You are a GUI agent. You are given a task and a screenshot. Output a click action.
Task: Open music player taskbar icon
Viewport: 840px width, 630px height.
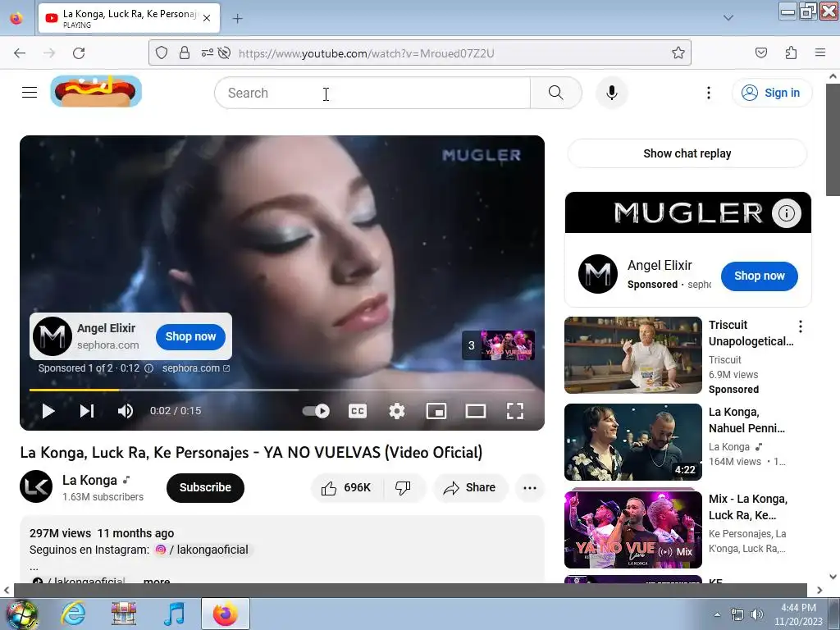coord(175,614)
